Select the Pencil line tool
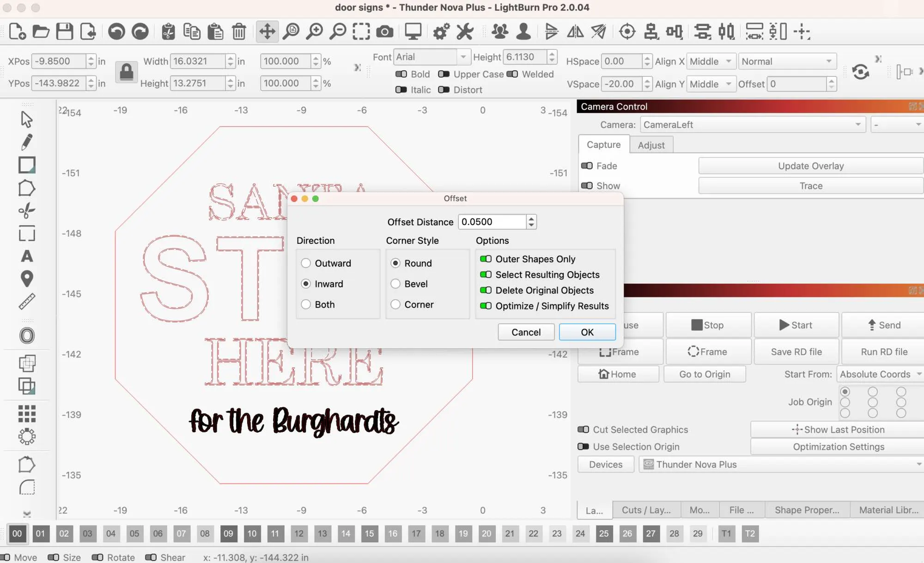Viewport: 924px width, 563px height. pos(26,142)
